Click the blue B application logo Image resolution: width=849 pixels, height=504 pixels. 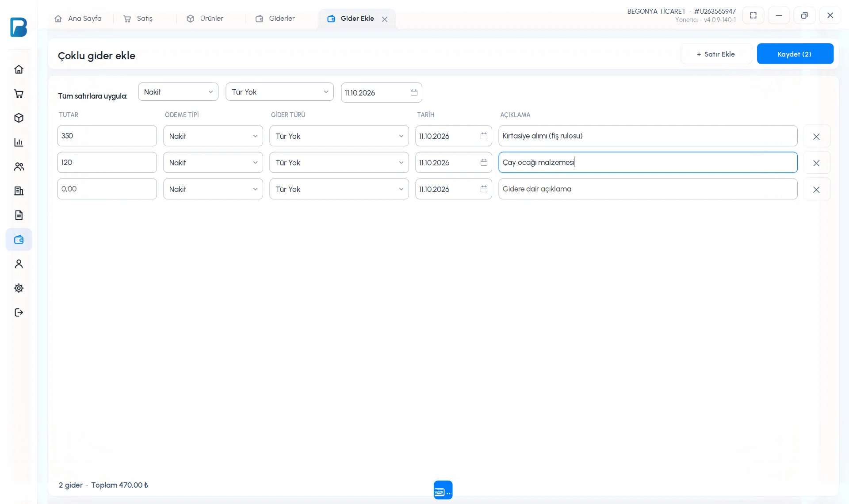[19, 27]
